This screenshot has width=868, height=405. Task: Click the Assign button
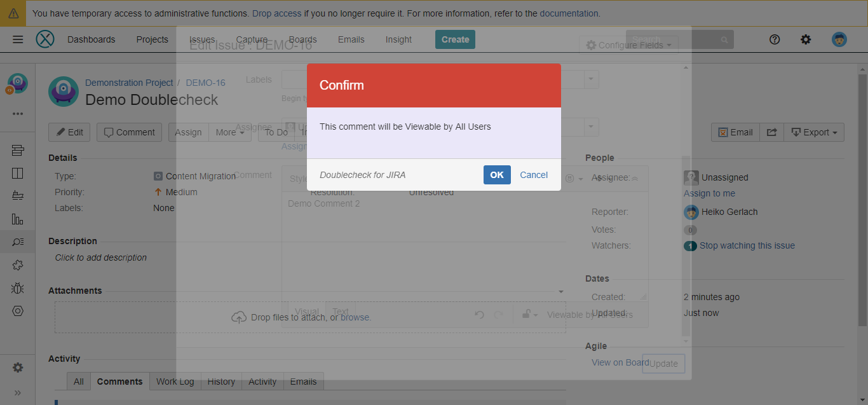coord(188,132)
